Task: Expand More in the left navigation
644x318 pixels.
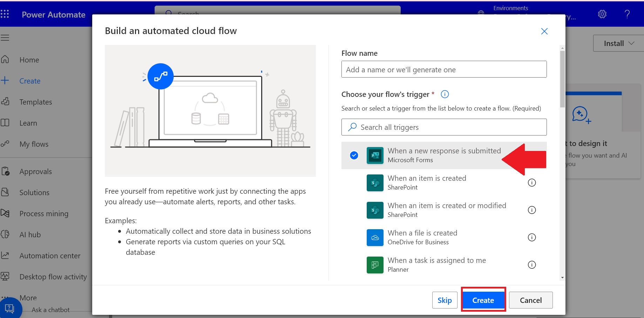Action: [x=28, y=298]
